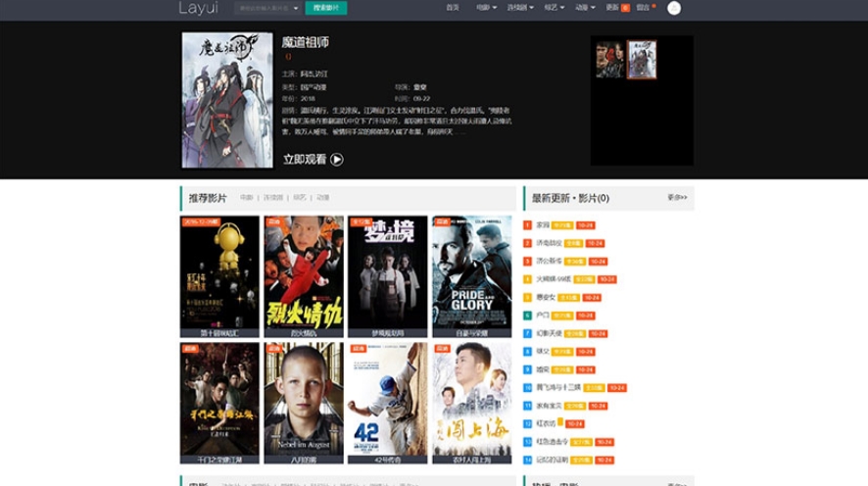
Task: Click the rank 13 number badge
Action: coord(527,442)
